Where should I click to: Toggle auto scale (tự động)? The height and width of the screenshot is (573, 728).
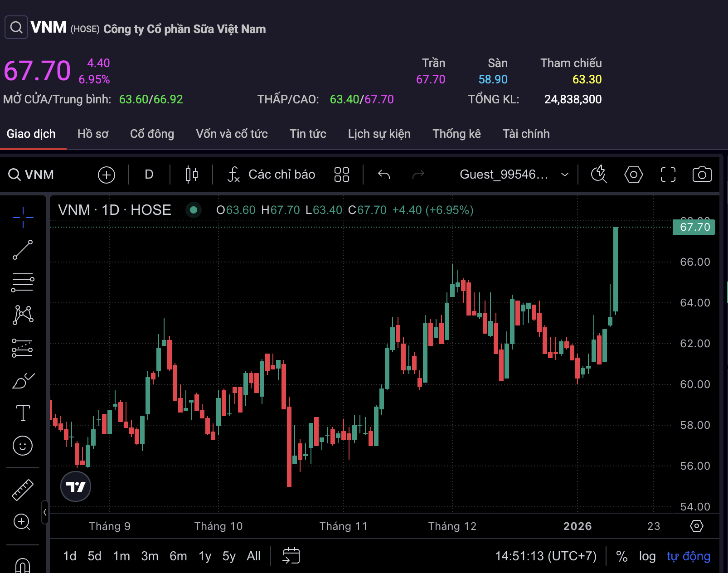688,556
